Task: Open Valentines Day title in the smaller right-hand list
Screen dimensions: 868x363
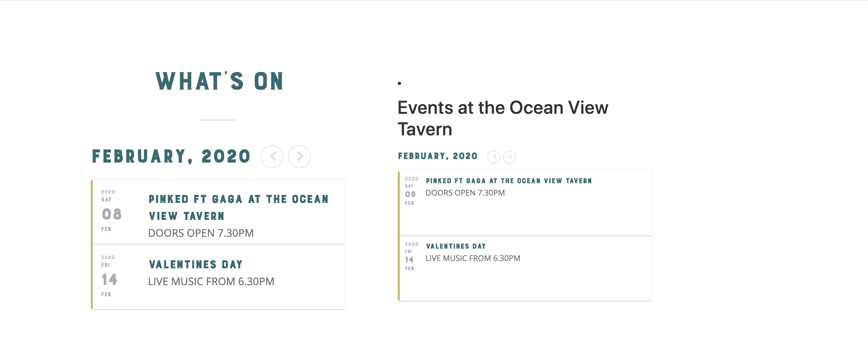Action: 456,246
